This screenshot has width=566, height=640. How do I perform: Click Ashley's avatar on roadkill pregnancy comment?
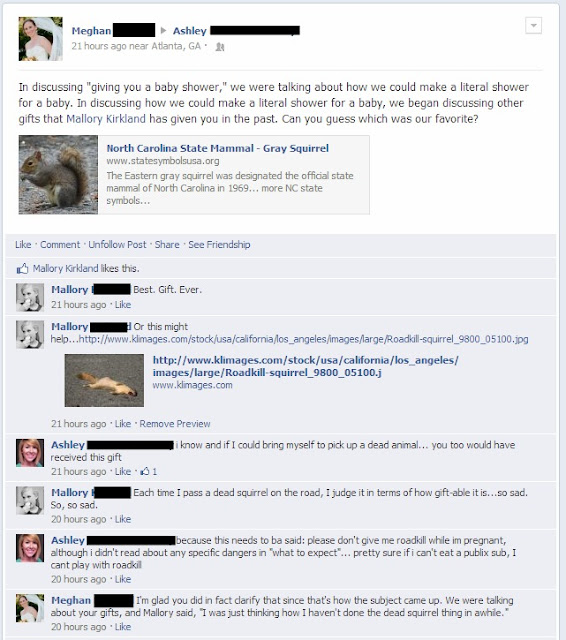coord(30,548)
